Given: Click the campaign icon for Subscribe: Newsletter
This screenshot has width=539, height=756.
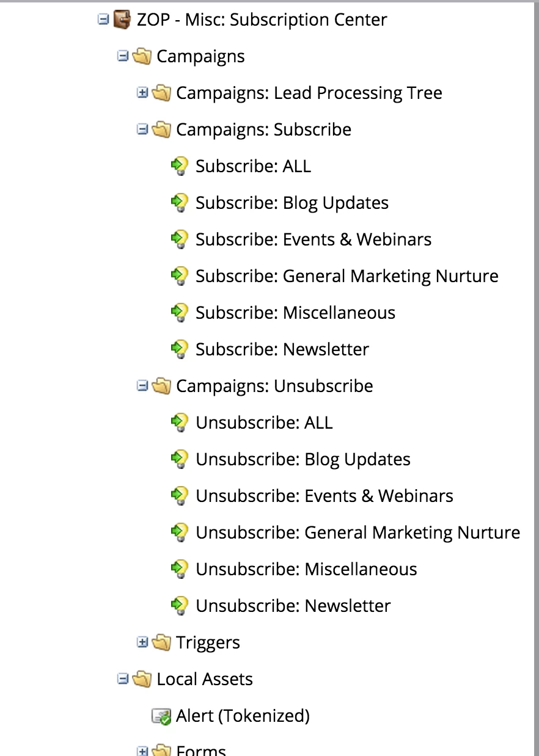Looking at the screenshot, I should click(179, 349).
